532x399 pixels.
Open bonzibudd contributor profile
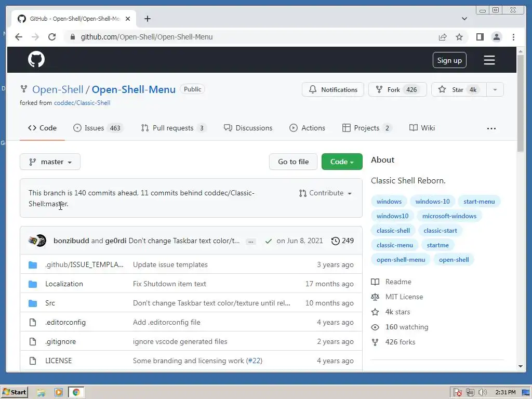(71, 241)
